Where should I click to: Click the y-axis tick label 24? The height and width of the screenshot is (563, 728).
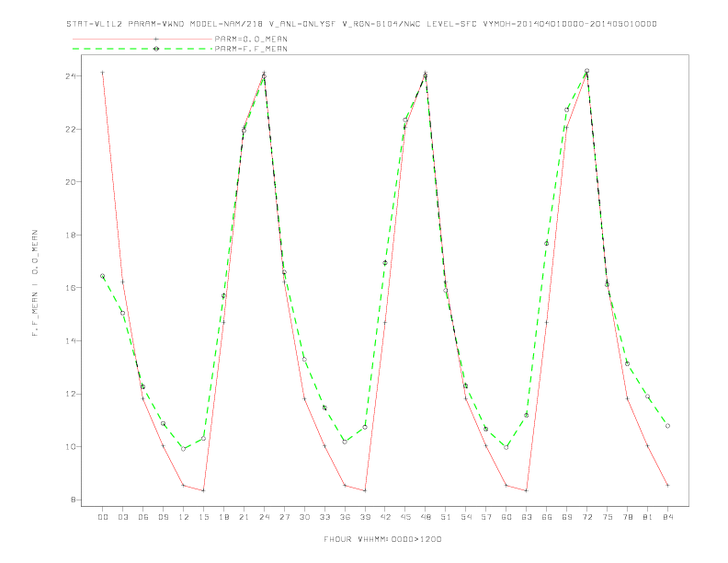[x=70, y=75]
